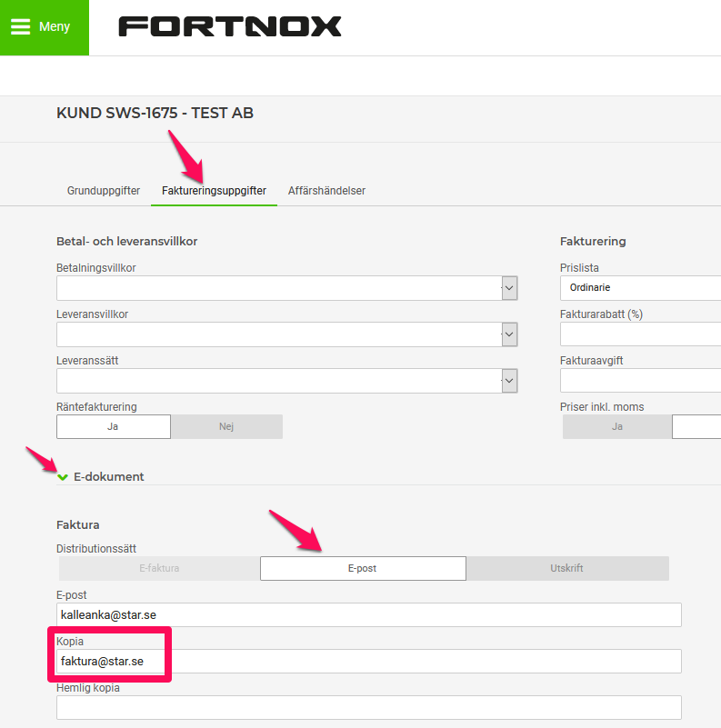
Task: Click the Distributionssätt label
Action: [x=96, y=549]
